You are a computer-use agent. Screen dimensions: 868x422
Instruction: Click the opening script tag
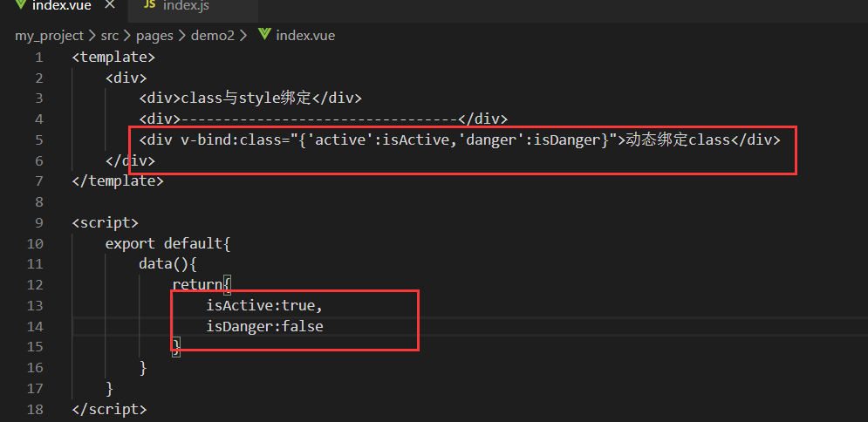[105, 222]
